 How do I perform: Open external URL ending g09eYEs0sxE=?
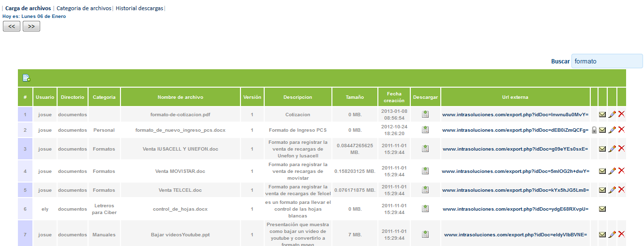515,149
